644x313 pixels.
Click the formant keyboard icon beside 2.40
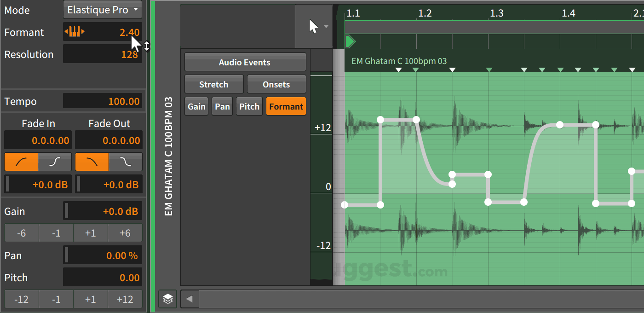pyautogui.click(x=74, y=32)
